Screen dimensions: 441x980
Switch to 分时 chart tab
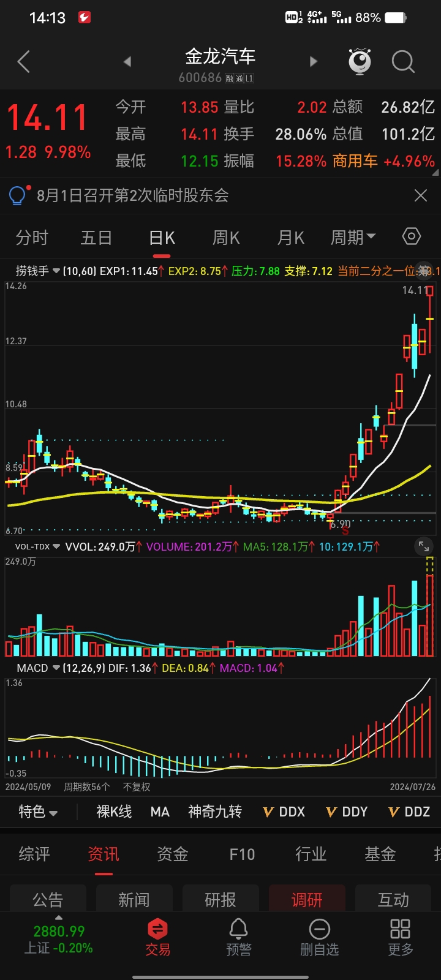32,238
